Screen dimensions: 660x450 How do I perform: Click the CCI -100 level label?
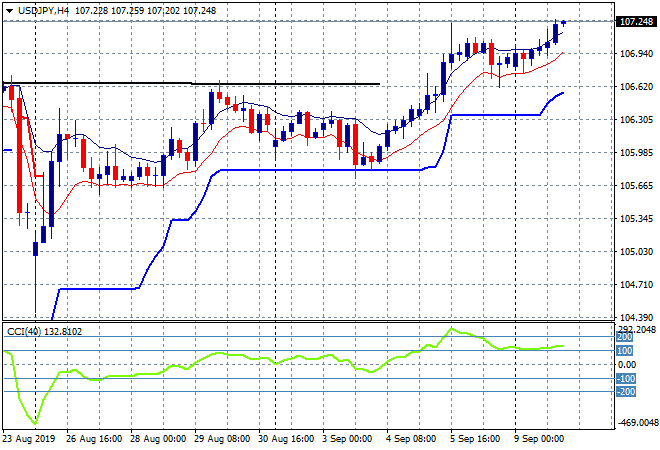626,378
